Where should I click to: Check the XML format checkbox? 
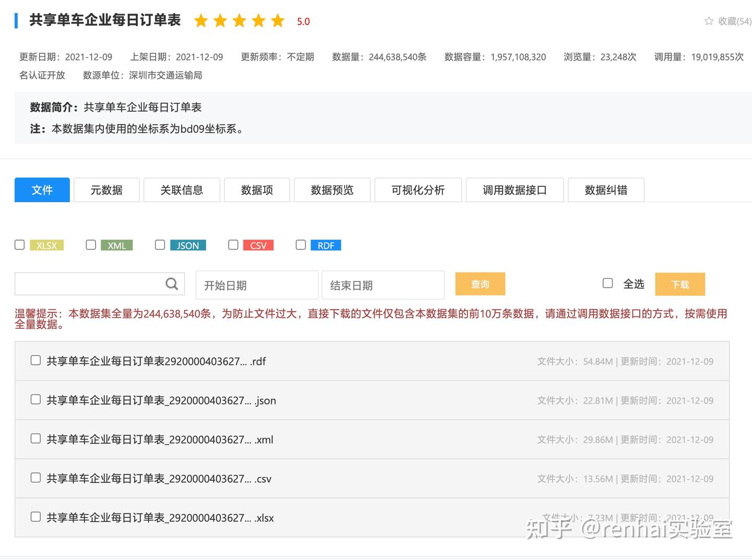coord(90,244)
